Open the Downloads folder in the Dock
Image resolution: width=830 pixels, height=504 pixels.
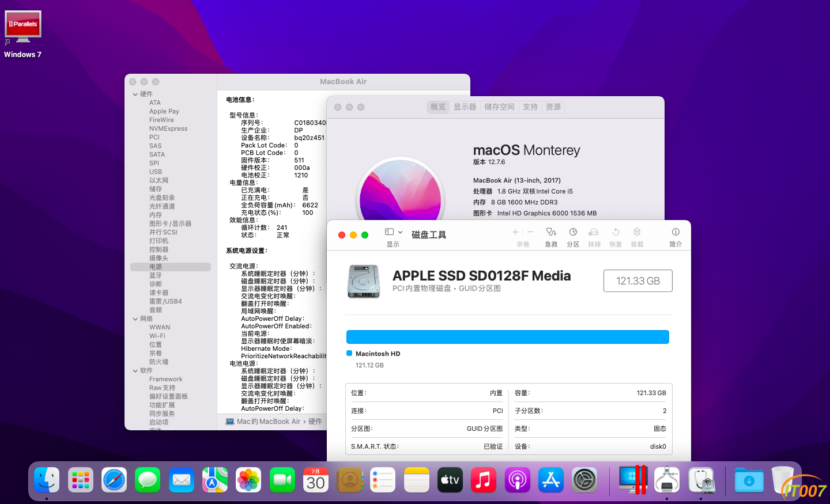749,480
